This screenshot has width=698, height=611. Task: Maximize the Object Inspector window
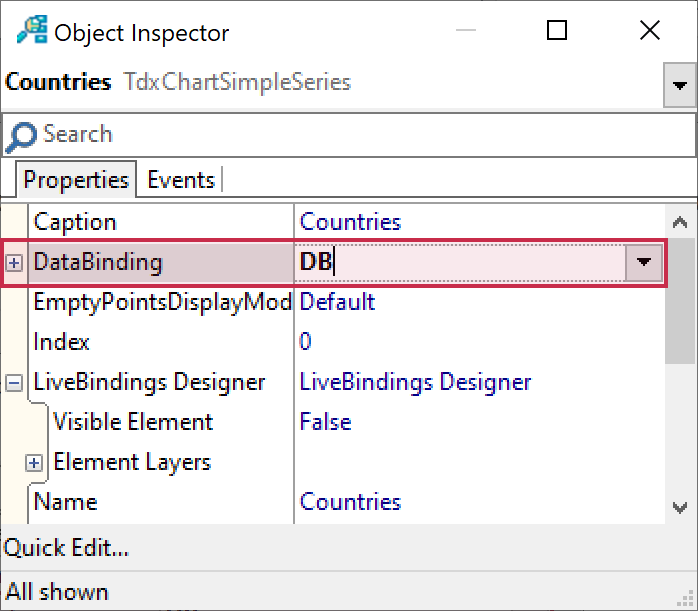click(557, 31)
